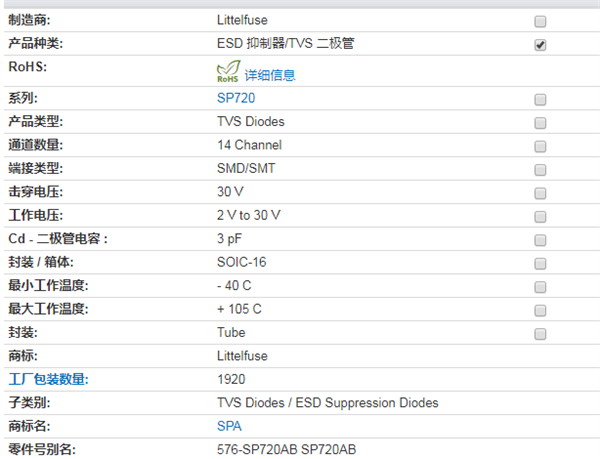
Task: Click the factory pack quantity value 1920
Action: [231, 379]
